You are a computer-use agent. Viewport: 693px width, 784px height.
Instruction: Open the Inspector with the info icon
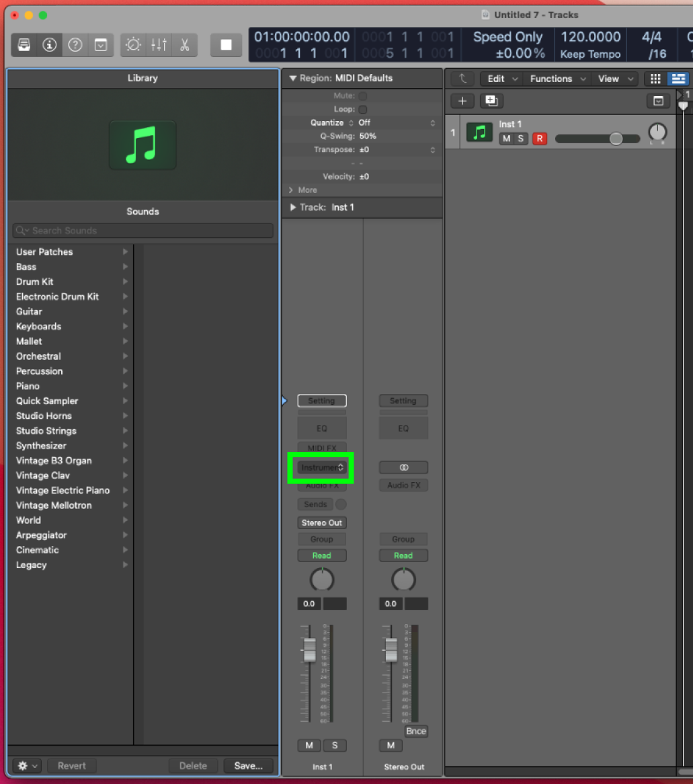pos(50,45)
